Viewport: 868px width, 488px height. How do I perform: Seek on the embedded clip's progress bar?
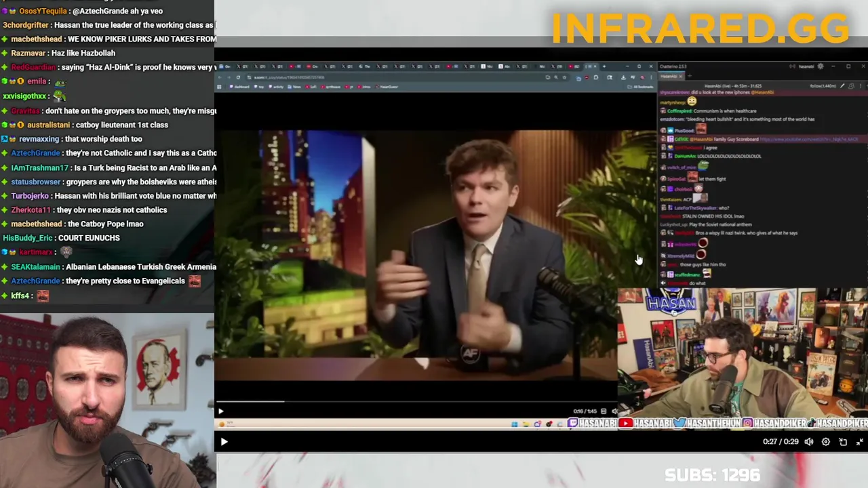(416, 401)
